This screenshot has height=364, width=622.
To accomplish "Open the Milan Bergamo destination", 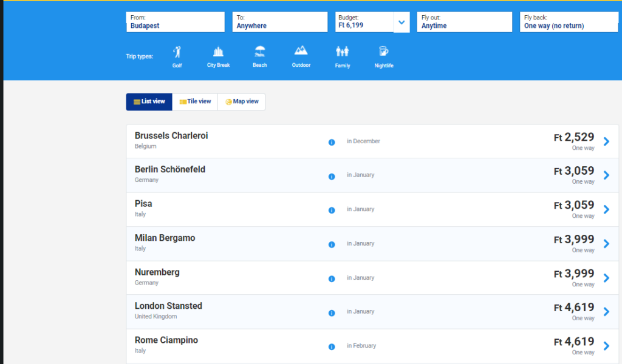I will point(165,238).
